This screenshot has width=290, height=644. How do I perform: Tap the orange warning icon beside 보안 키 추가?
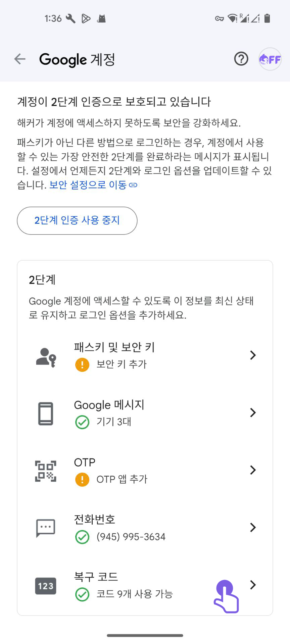82,365
